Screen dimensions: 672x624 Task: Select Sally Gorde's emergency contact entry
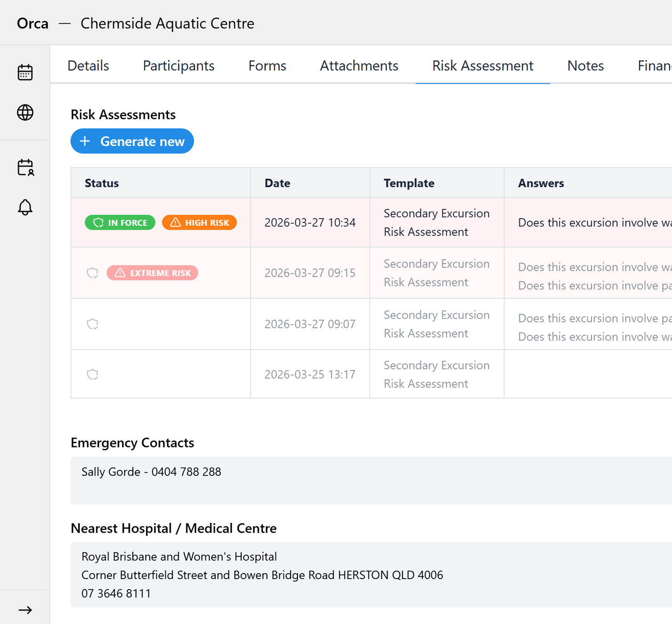(151, 472)
